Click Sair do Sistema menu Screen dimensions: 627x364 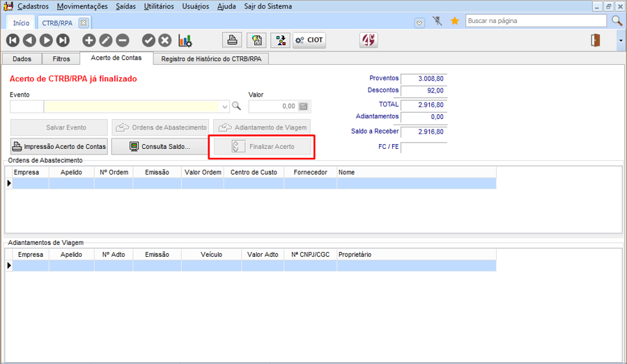pos(268,6)
